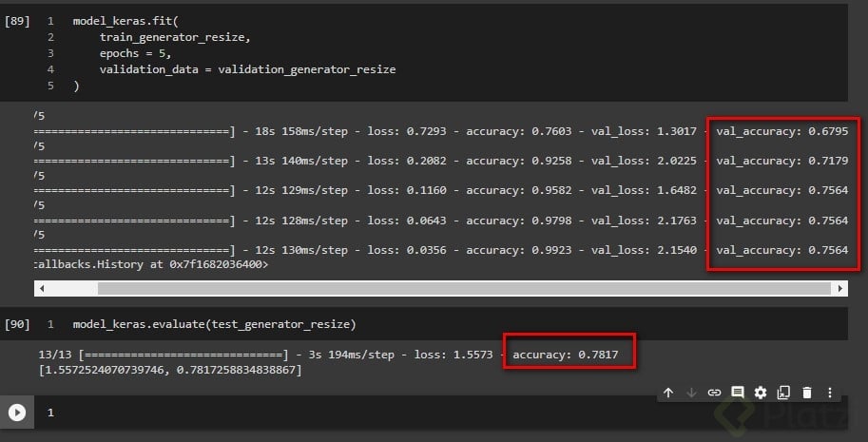Click the output scrollbar right arrow
The height and width of the screenshot is (442, 868).
click(840, 288)
